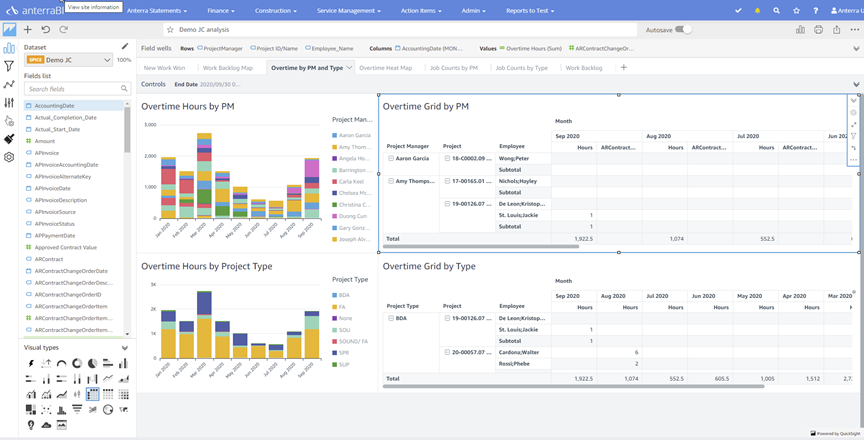Open the Overtime by PM and Type tab dropdown arrow

(349, 68)
